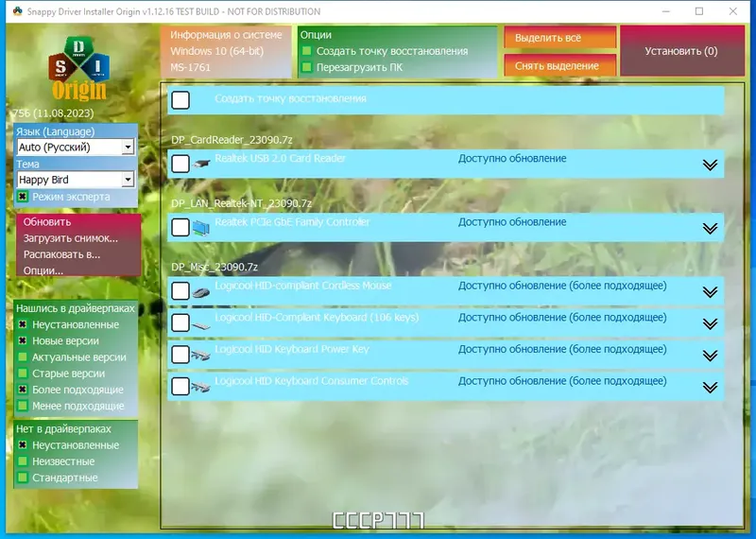
Task: Click the Keyboard Consumer Controls device icon
Action: [x=200, y=387]
